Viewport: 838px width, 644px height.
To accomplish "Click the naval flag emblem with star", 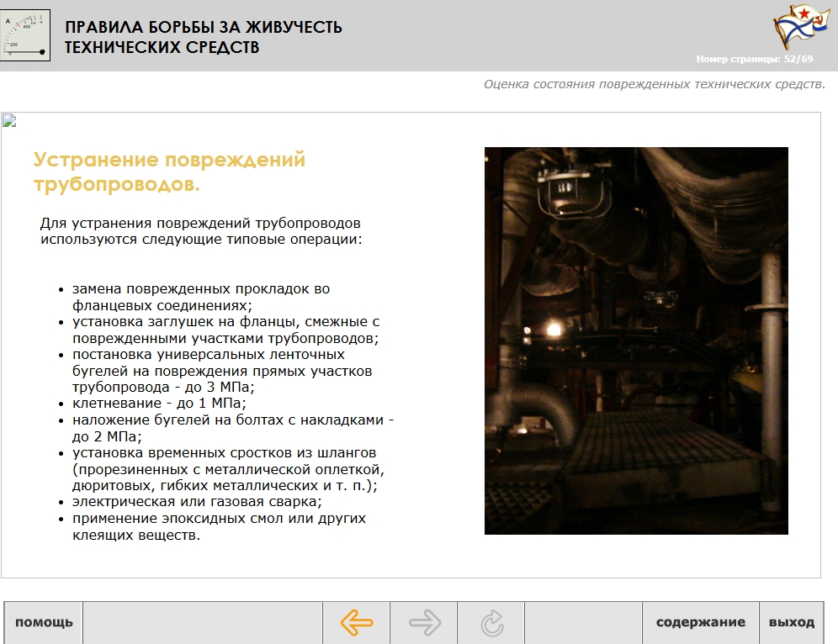I will pos(795,28).
